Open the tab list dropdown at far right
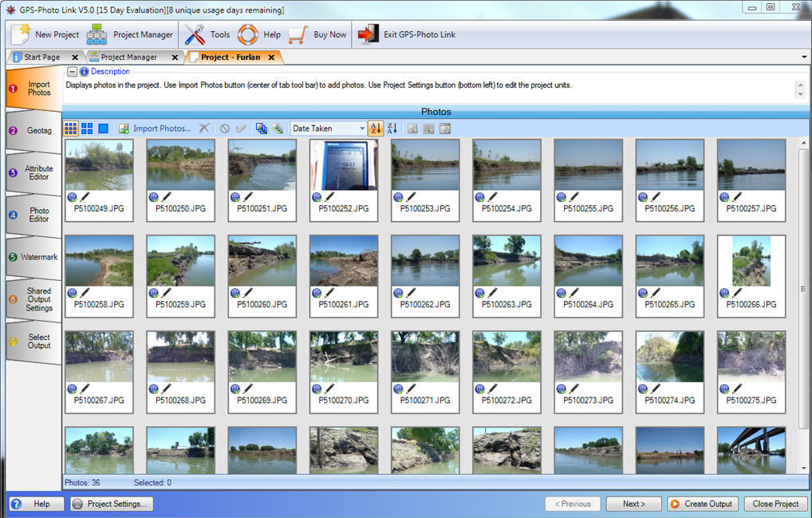812x518 pixels. pyautogui.click(x=802, y=57)
